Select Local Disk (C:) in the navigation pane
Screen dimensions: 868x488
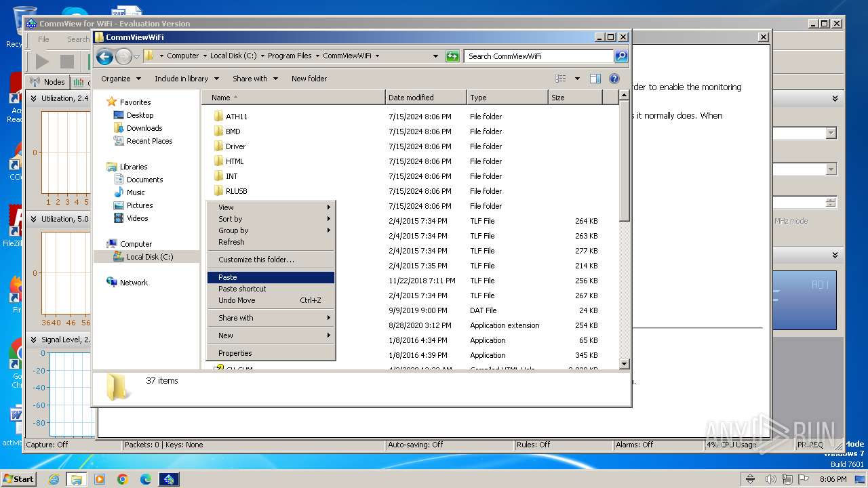coord(149,257)
